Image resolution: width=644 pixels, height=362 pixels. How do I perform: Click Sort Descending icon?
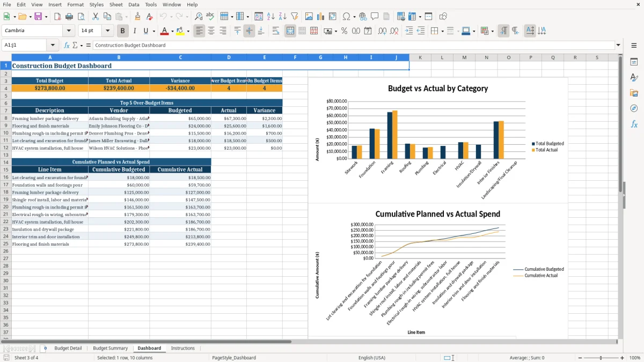(x=283, y=17)
